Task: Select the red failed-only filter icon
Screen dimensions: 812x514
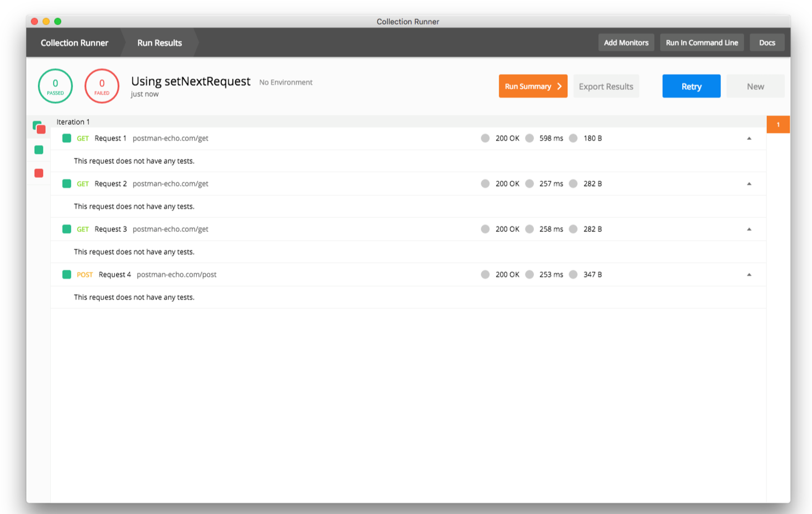Action: [39, 173]
